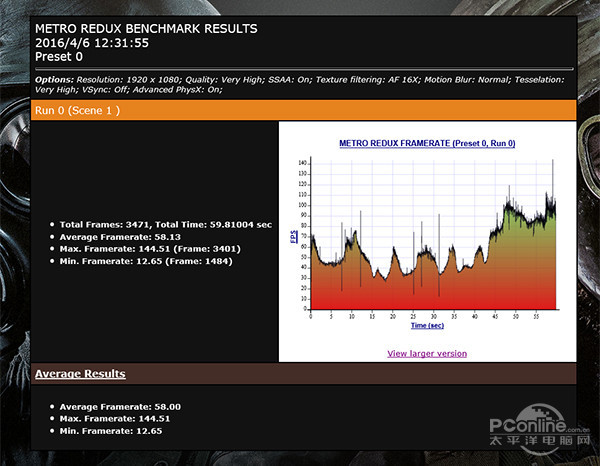Select Average Framerate: 58.00 result
This screenshot has height=466, width=600.
pos(120,407)
